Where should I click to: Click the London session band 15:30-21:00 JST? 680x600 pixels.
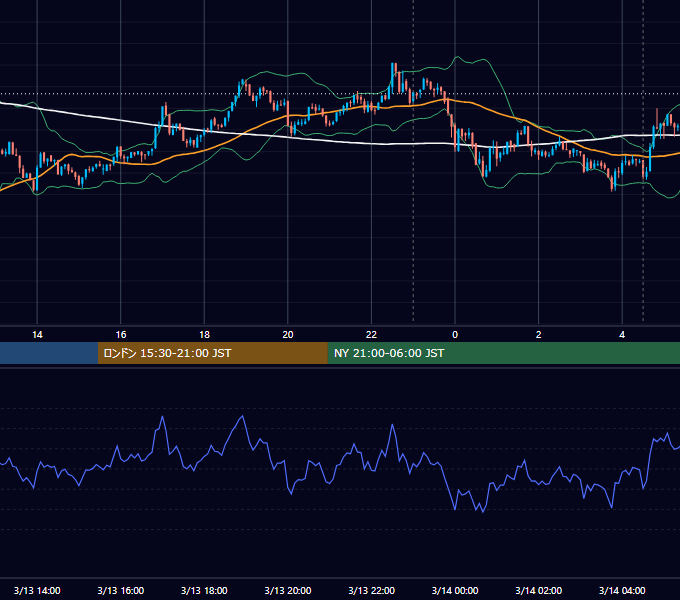212,353
